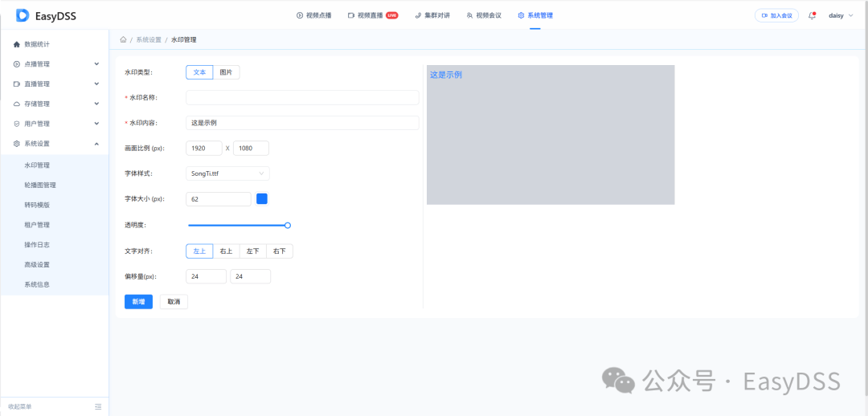Click the notification bell icon
The height and width of the screenshot is (416, 868).
pyautogui.click(x=812, y=15)
